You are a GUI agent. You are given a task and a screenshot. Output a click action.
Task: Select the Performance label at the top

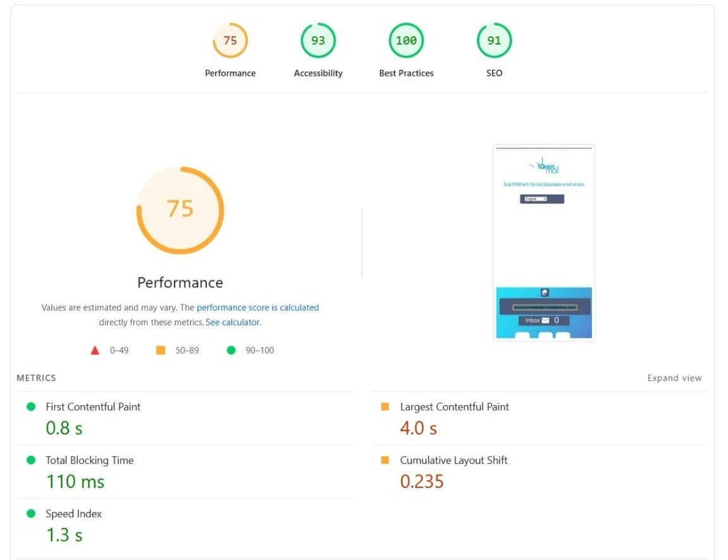[x=230, y=73]
